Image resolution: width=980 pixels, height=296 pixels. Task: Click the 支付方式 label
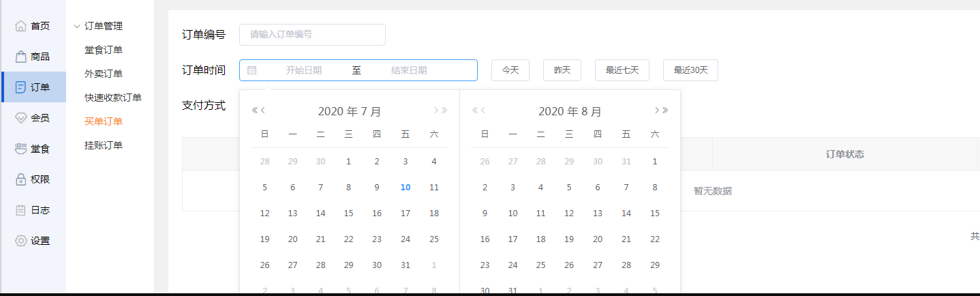tap(204, 106)
